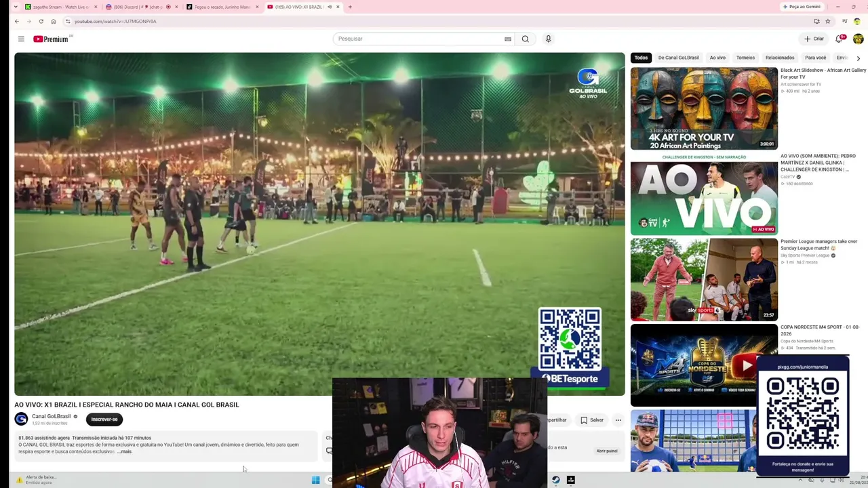
Task: Open the CazéTV Ao Vivo tennis thumbnail
Action: pyautogui.click(x=704, y=195)
